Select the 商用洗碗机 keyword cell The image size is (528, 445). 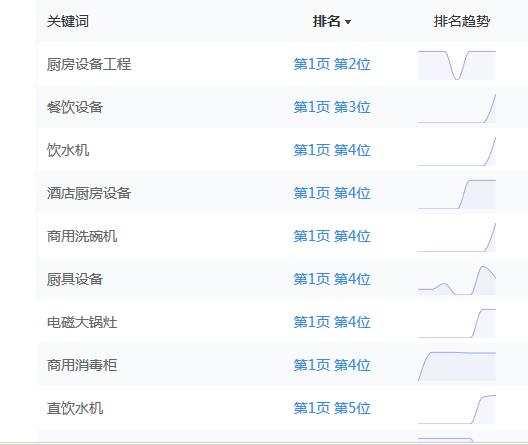tap(82, 236)
